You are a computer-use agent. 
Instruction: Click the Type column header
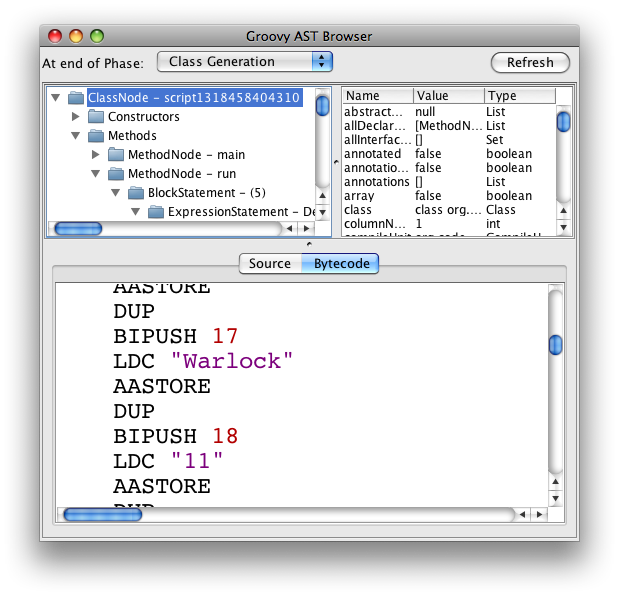pos(520,96)
